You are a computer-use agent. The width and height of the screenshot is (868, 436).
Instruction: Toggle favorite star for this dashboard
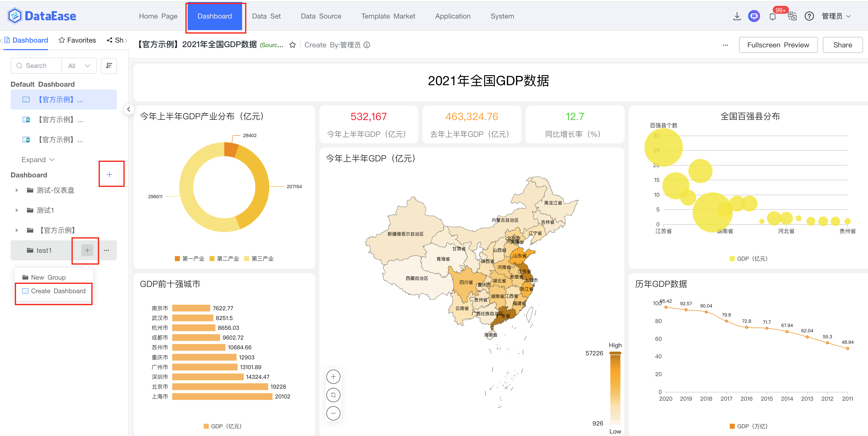pyautogui.click(x=293, y=45)
